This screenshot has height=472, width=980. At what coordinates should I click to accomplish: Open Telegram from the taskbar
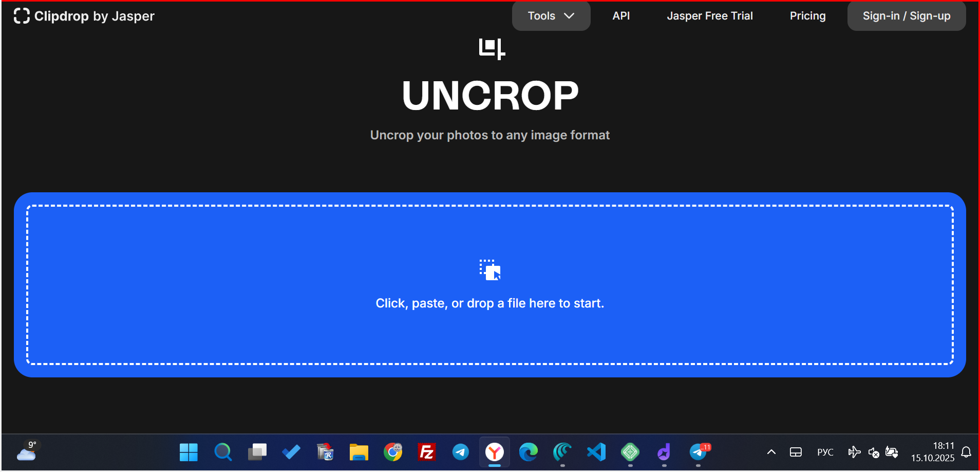(461, 452)
